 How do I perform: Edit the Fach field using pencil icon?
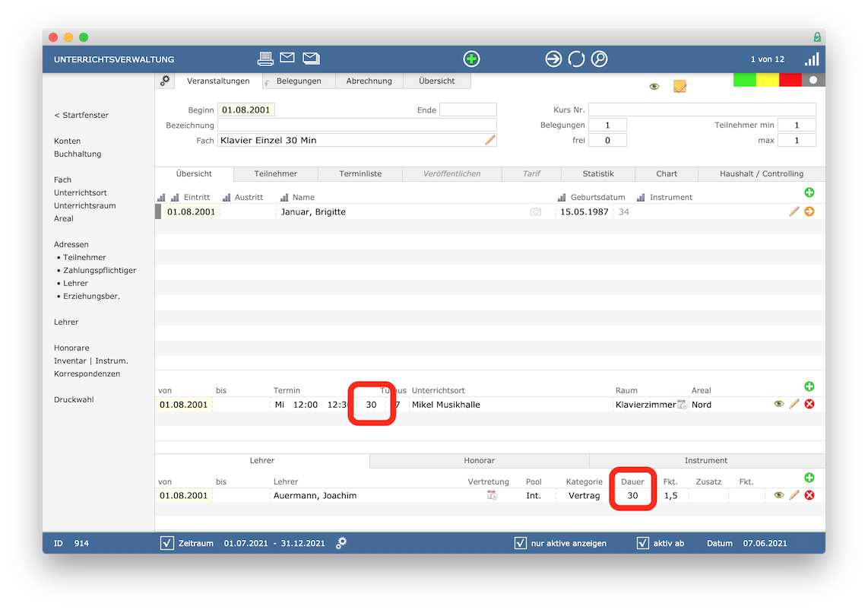click(x=490, y=140)
